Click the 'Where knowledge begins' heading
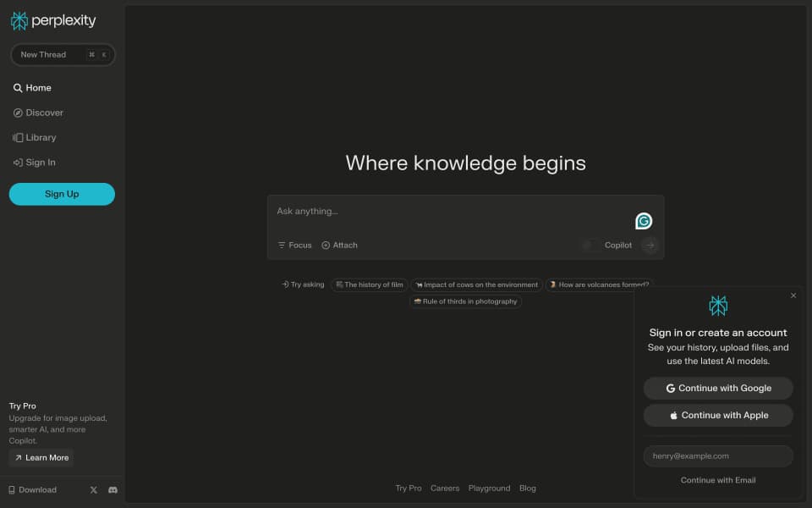 point(465,163)
